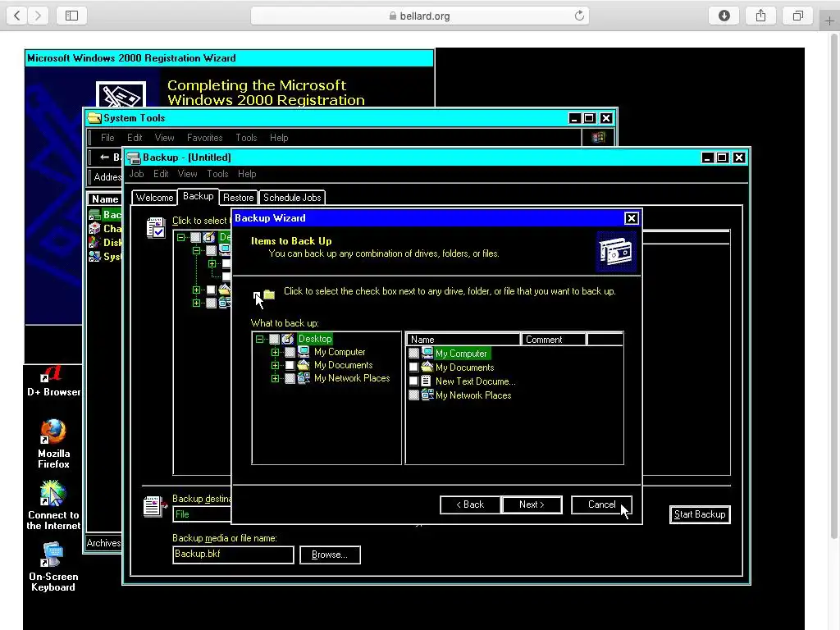Open the On-Screen Keyboard desktop icon
This screenshot has height=630, width=840.
pos(53,567)
